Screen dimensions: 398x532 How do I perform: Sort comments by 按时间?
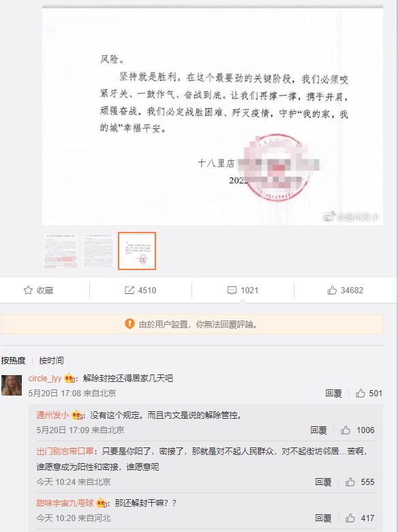(x=52, y=360)
